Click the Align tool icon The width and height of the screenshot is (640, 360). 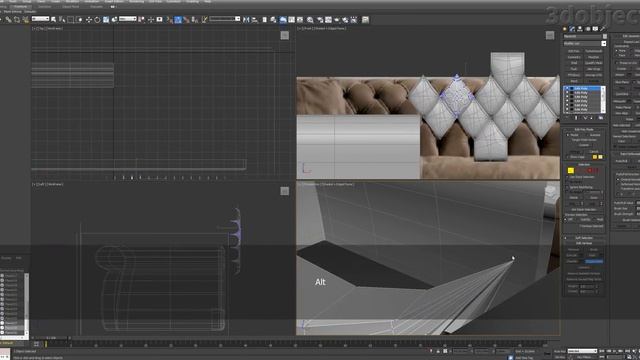255,20
